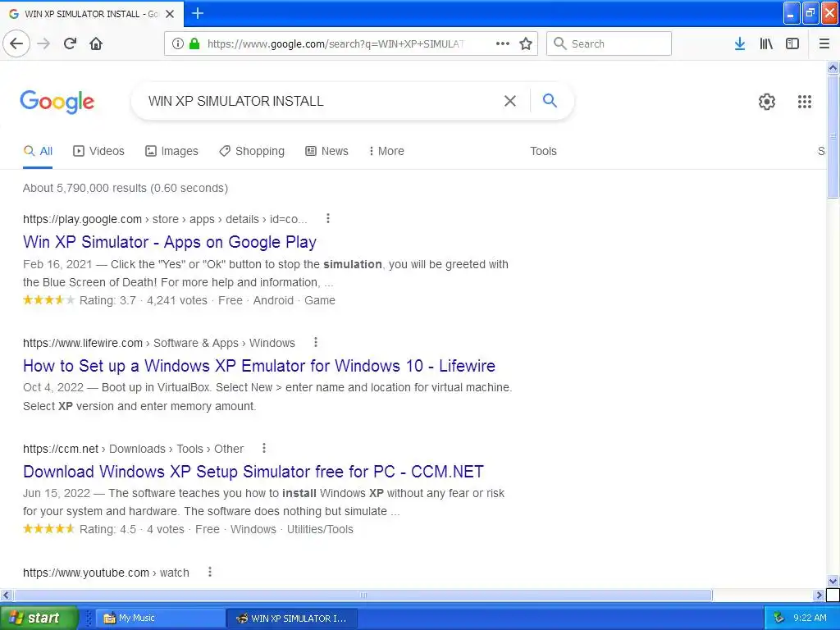Image resolution: width=840 pixels, height=630 pixels.
Task: Open the browser home page icon
Action: [x=96, y=44]
